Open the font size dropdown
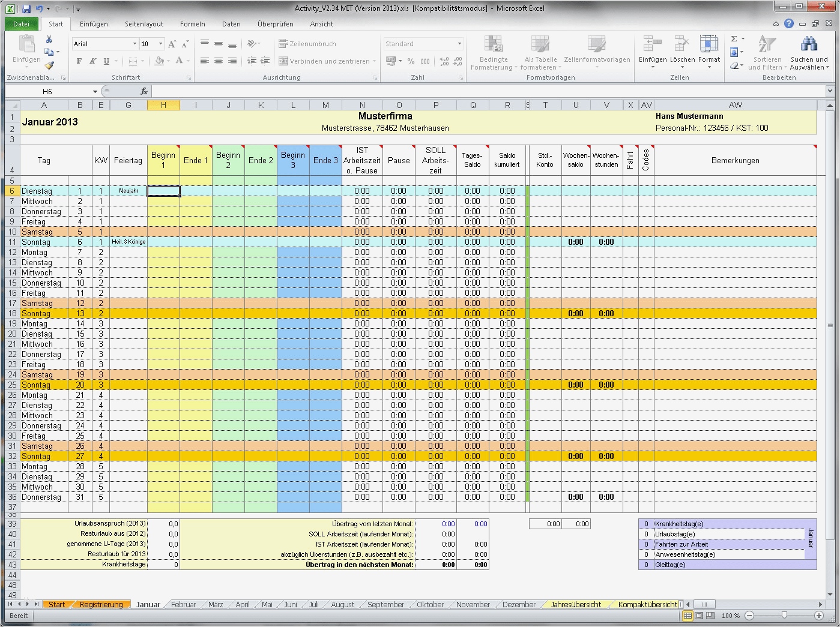The width and height of the screenshot is (840, 627). point(159,44)
